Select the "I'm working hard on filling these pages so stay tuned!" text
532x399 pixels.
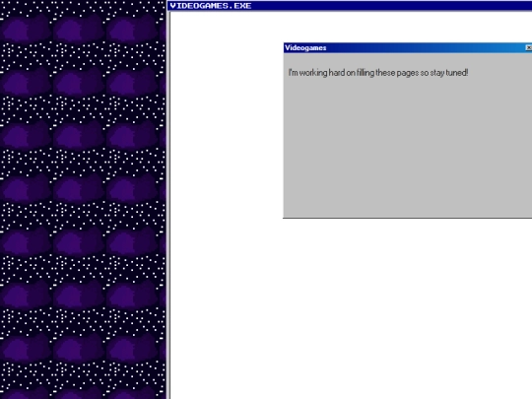pos(378,73)
